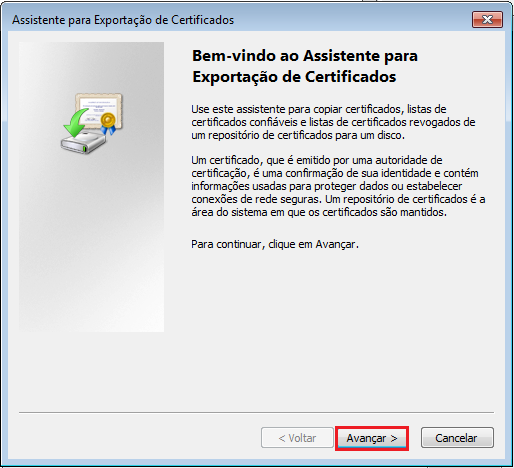The width and height of the screenshot is (514, 468).
Task: Click the wizard window title text
Action: pos(123,20)
